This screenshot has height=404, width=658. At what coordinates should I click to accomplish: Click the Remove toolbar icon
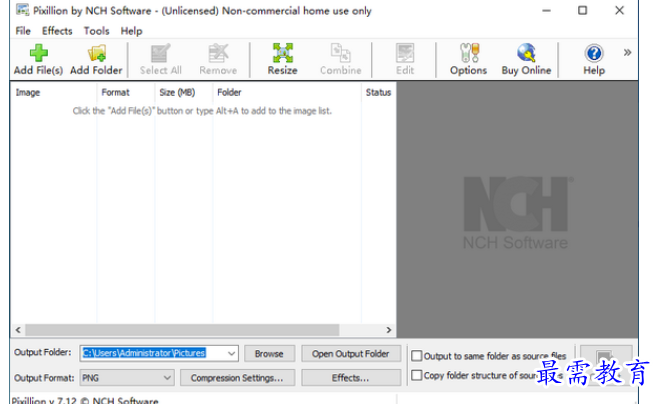click(x=218, y=53)
